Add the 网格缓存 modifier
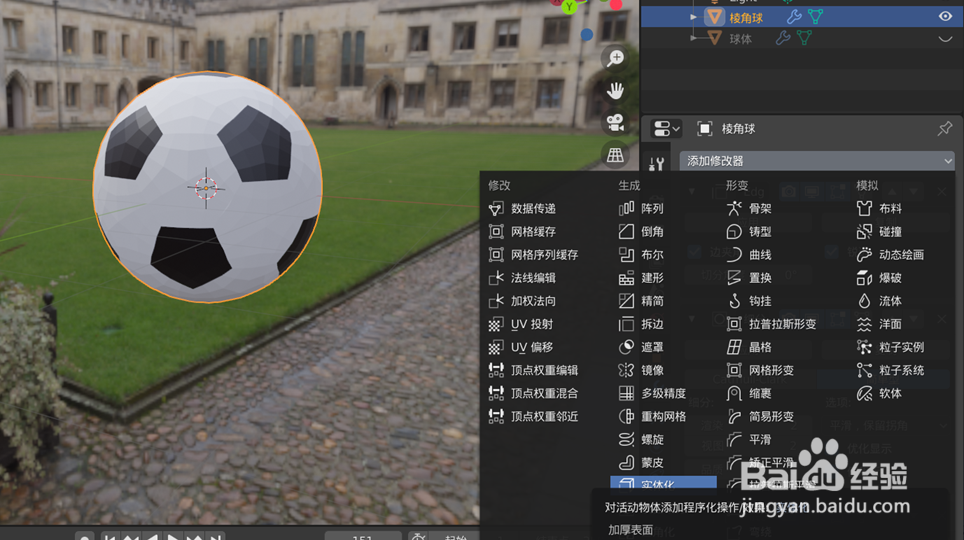This screenshot has height=540, width=964. click(x=522, y=232)
